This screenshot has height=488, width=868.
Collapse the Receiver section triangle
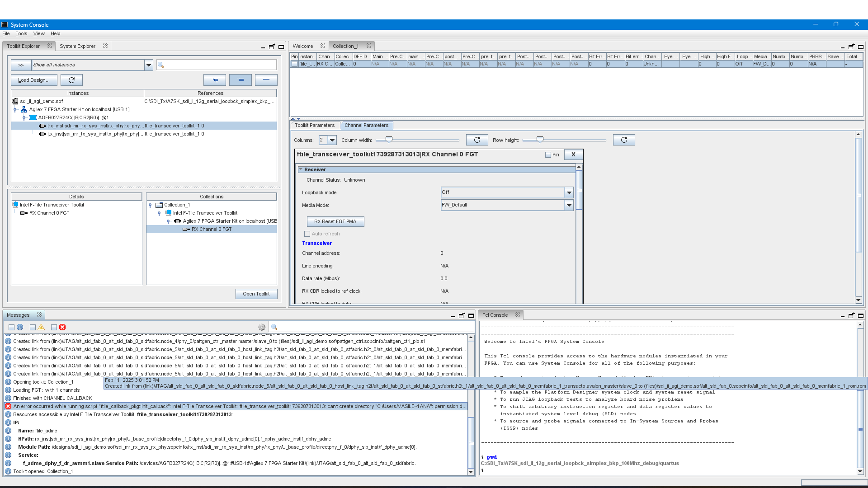click(x=300, y=169)
